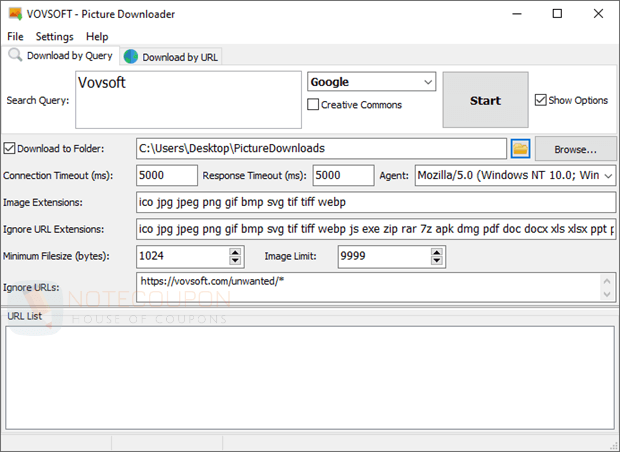Click the download folder path field
The image size is (620, 452).
tap(321, 149)
